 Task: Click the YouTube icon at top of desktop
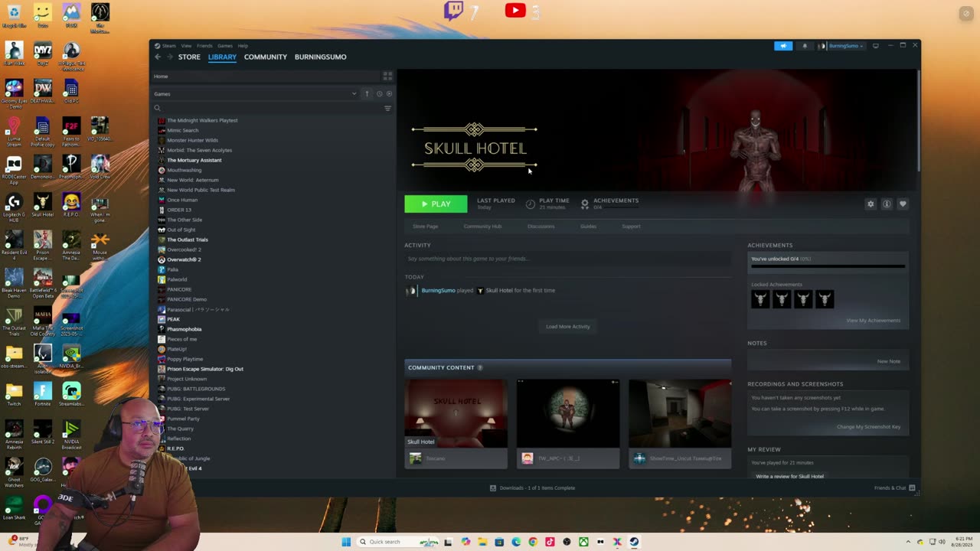coord(515,11)
